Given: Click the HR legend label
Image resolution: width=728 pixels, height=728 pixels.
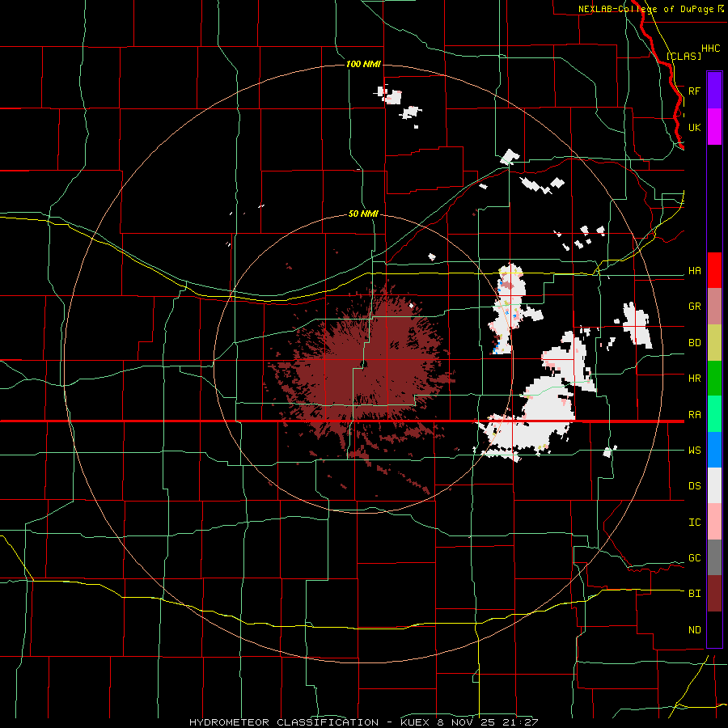Looking at the screenshot, I should [694, 379].
